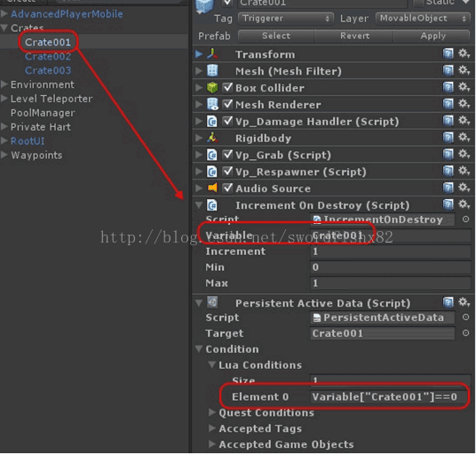Screen dimensions: 476x455
Task: Disable Vp_Respawner script checkbox
Action: click(227, 171)
